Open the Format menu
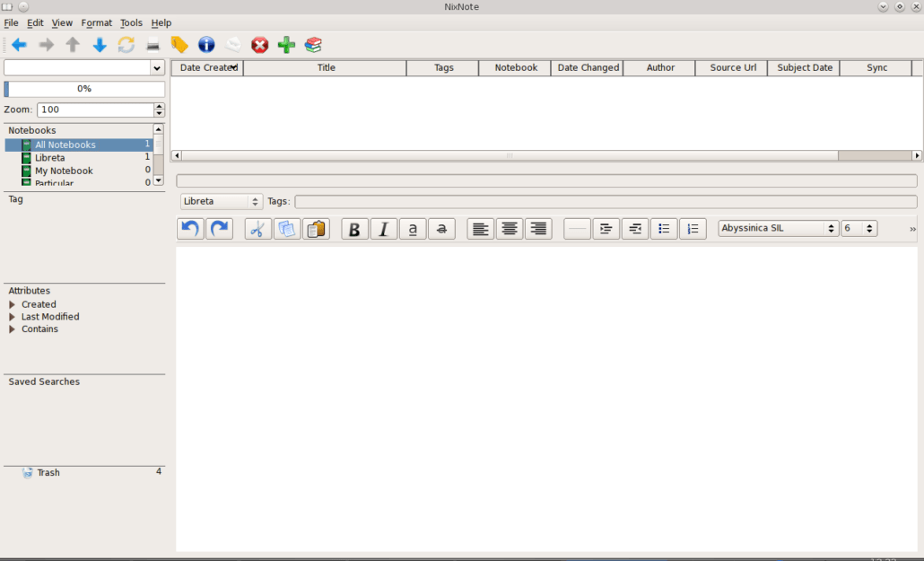Viewport: 924px width, 561px height. coord(97,22)
